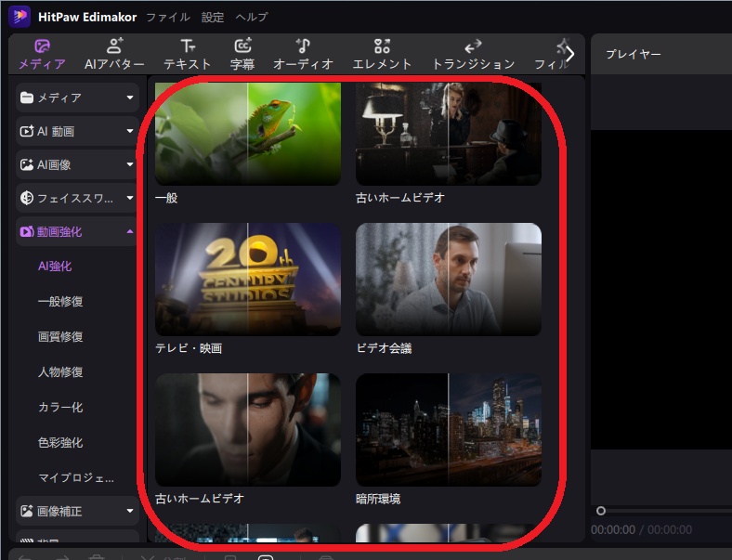This screenshot has height=560, width=732.
Task: Click the HitPaw Edimakor logo icon
Action: coord(20,17)
